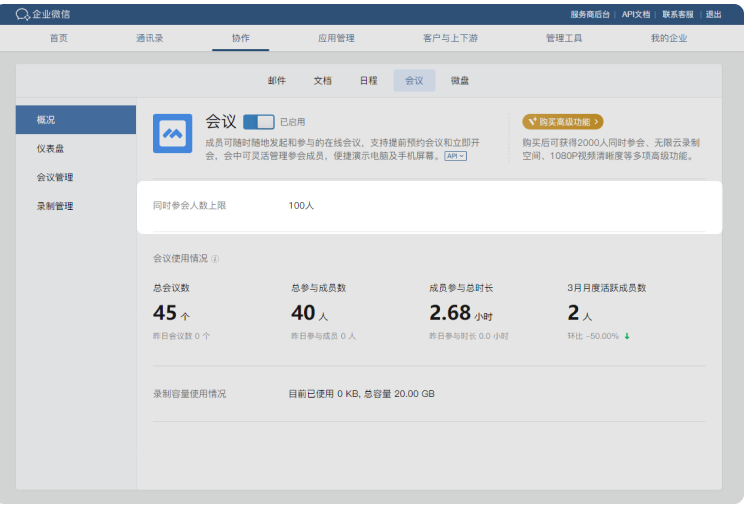Image resolution: width=747 pixels, height=511 pixels.
Task: Click the info icon beside 会议使用情况
Action: pyautogui.click(x=215, y=259)
